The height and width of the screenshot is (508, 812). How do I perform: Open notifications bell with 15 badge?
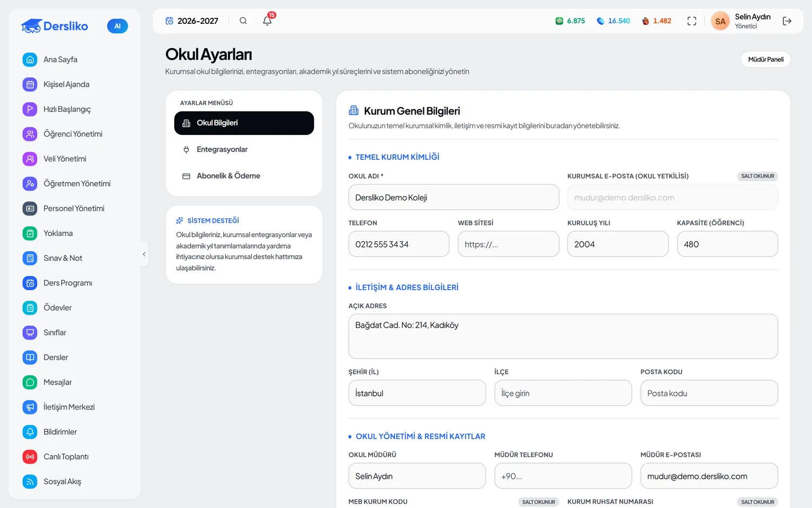(x=267, y=21)
